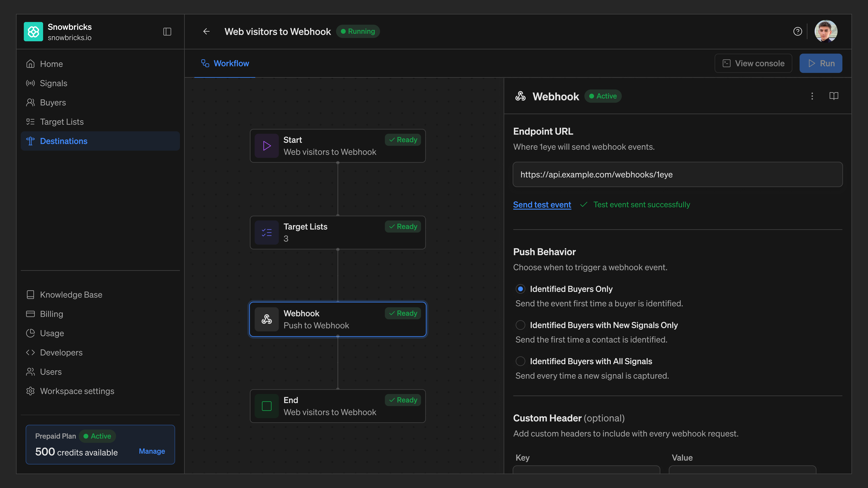Click the Target Lists node checklist icon
Image resolution: width=868 pixels, height=488 pixels.
pyautogui.click(x=267, y=233)
